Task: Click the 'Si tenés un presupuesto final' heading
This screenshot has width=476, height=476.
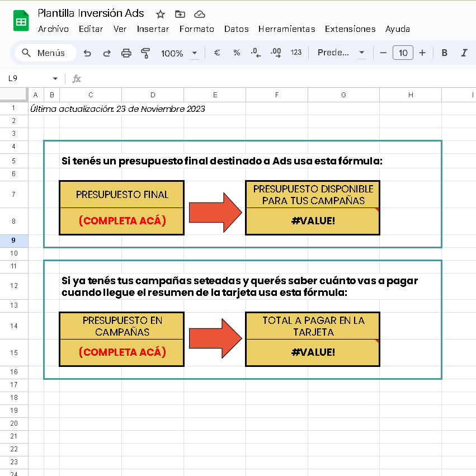Action: (222, 161)
